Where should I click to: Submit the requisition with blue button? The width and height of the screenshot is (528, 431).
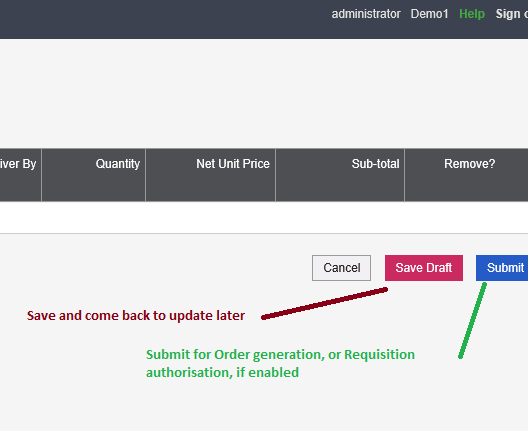(x=502, y=268)
